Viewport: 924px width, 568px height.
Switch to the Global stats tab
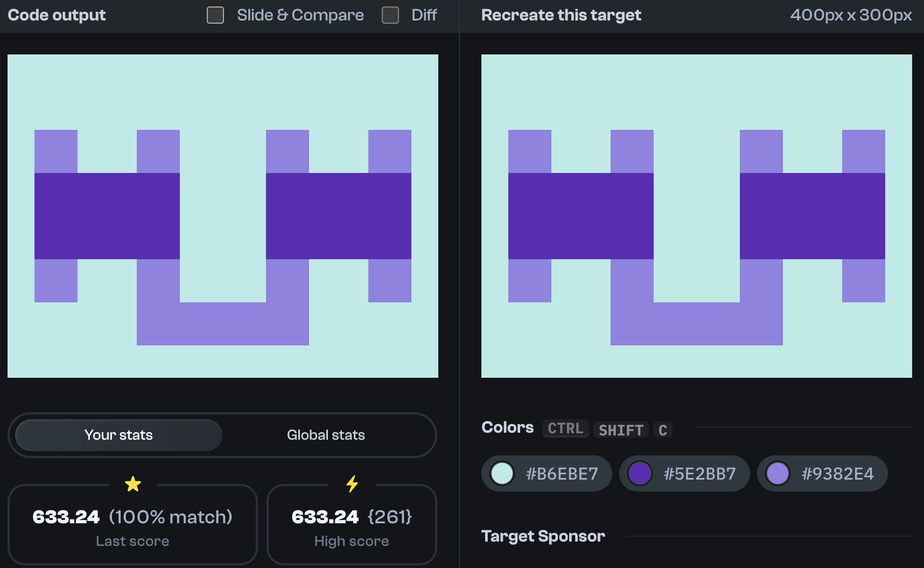click(x=326, y=435)
